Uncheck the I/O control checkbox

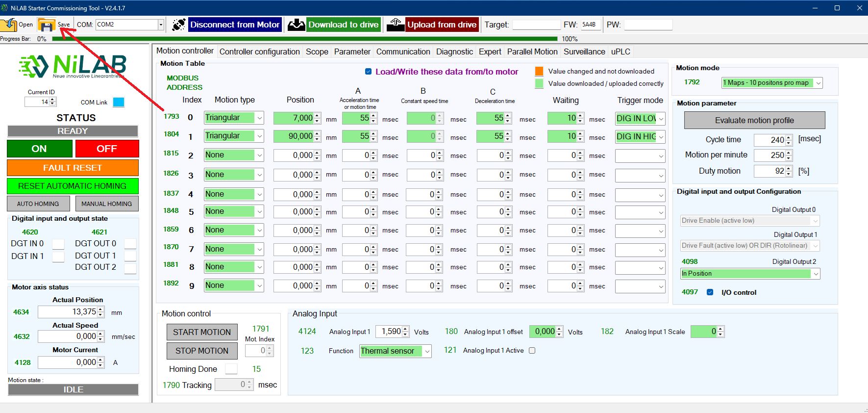point(710,292)
